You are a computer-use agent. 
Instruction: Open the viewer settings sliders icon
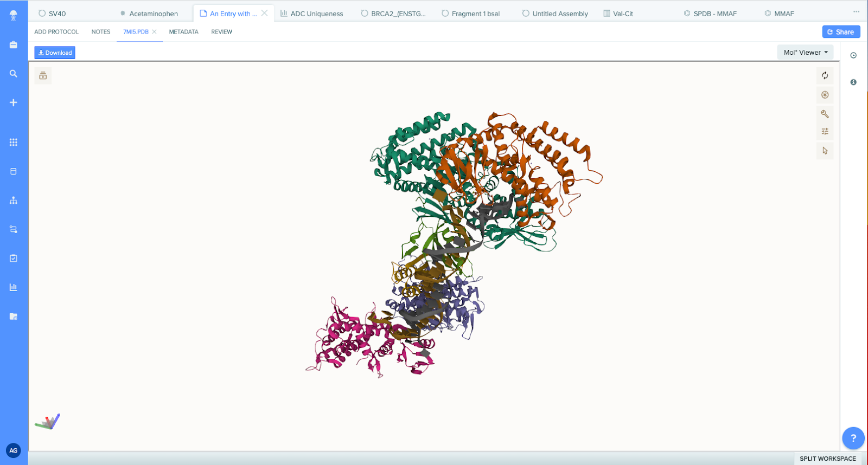[x=825, y=132]
